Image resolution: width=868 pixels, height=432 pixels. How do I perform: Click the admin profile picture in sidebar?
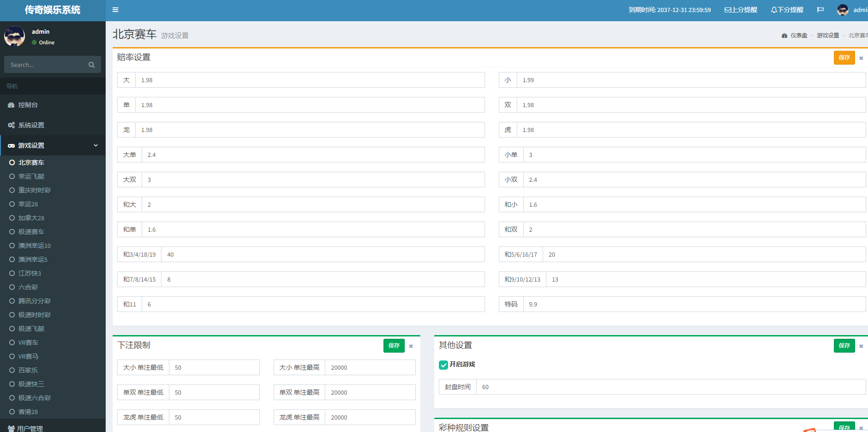[x=14, y=36]
